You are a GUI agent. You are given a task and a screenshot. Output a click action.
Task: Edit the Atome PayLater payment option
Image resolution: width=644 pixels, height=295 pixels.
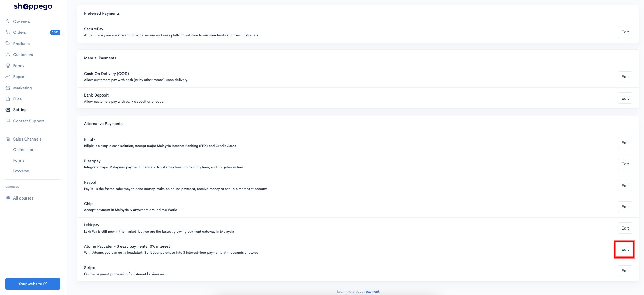pyautogui.click(x=625, y=249)
